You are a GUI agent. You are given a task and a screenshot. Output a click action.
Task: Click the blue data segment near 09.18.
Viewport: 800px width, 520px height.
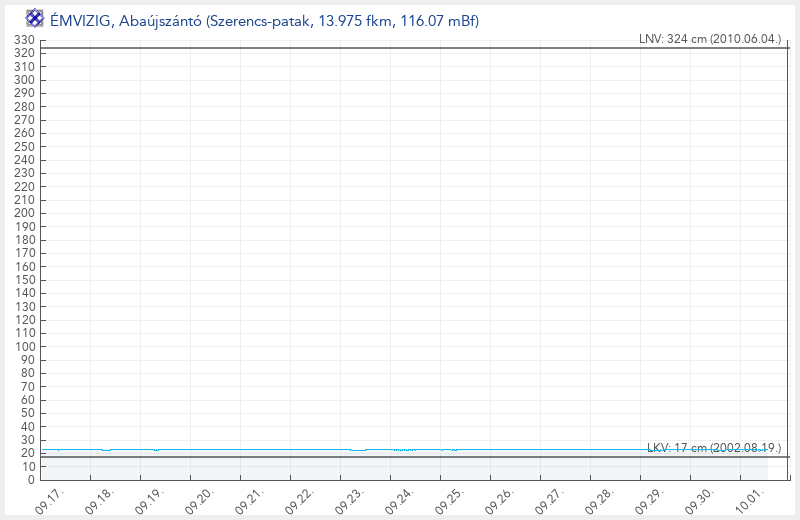tap(107, 450)
